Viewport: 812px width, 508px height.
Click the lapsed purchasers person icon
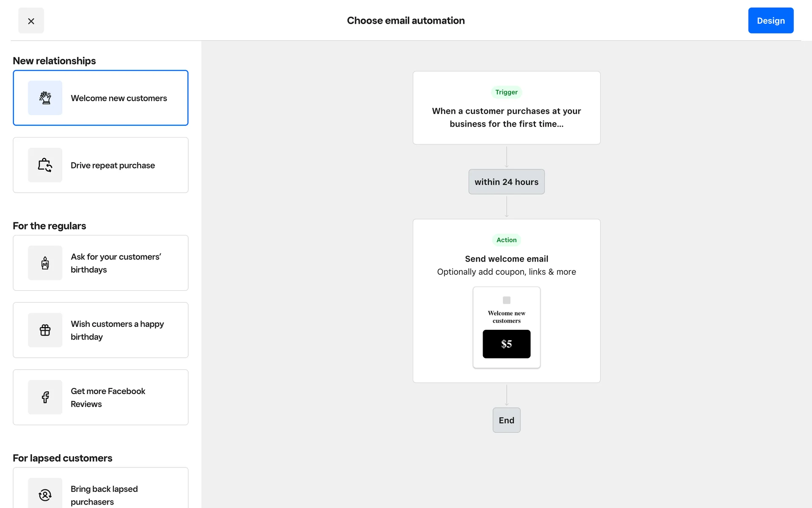pos(45,494)
